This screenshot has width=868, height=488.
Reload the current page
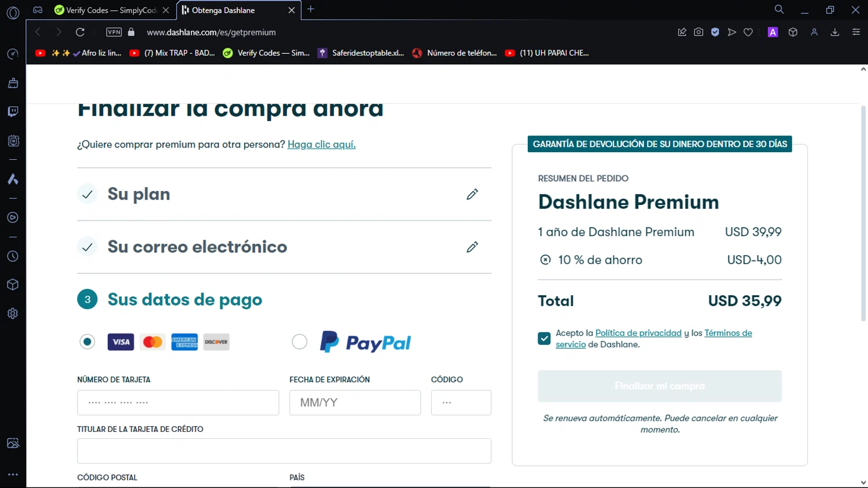coord(80,32)
